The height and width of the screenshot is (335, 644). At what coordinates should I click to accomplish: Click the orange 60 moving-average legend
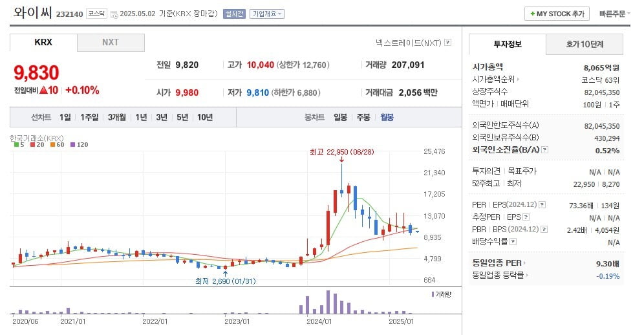(57, 145)
